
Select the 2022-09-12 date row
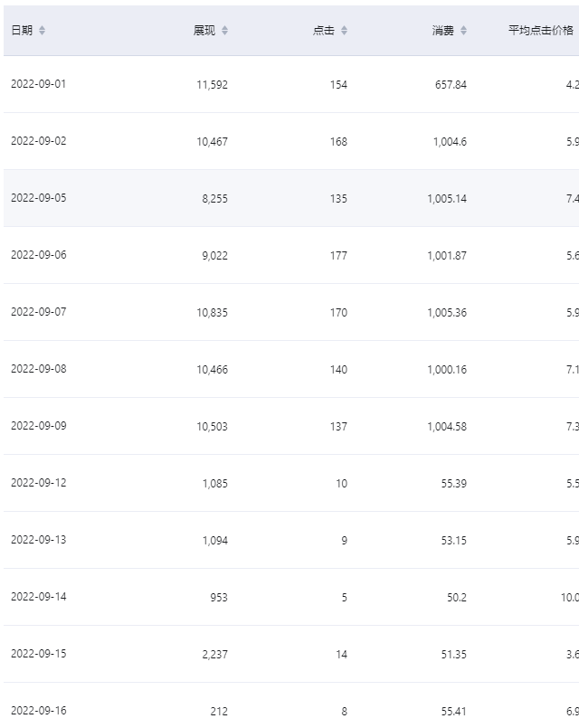(x=291, y=483)
